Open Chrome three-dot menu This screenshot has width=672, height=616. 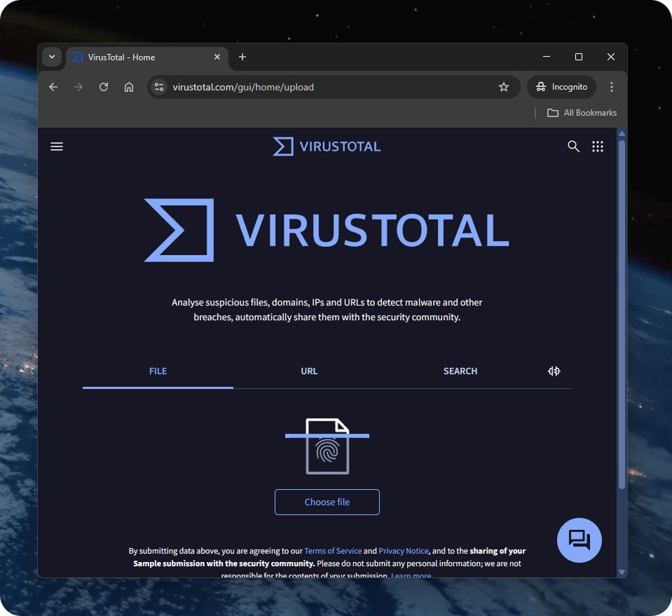click(x=612, y=87)
